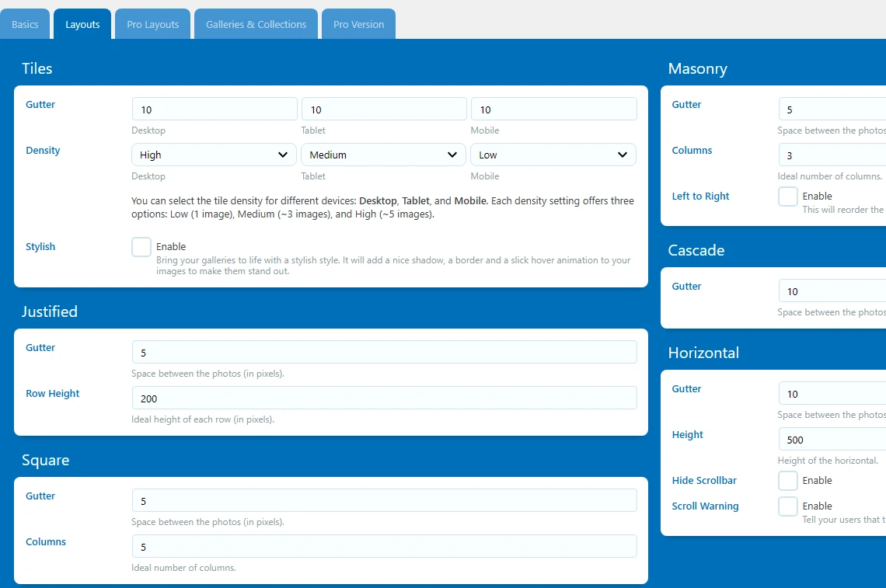Open the Tablet density dropdown showing Medium
This screenshot has height=588, width=886.
pyautogui.click(x=382, y=155)
